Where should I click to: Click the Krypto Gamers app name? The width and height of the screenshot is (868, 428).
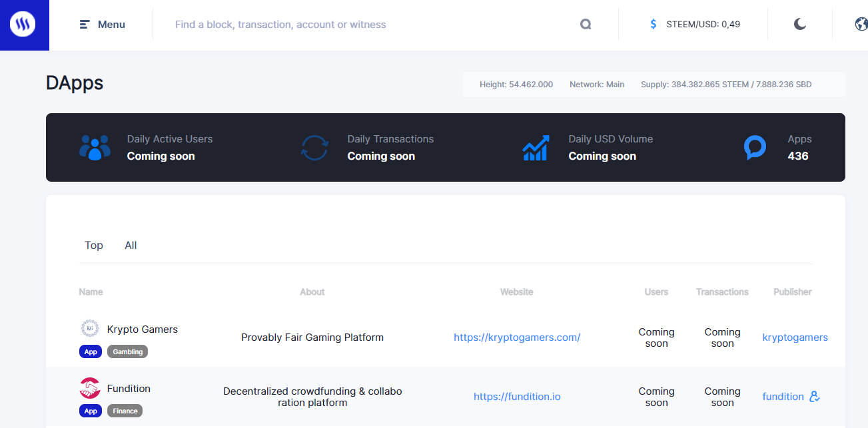pyautogui.click(x=142, y=329)
